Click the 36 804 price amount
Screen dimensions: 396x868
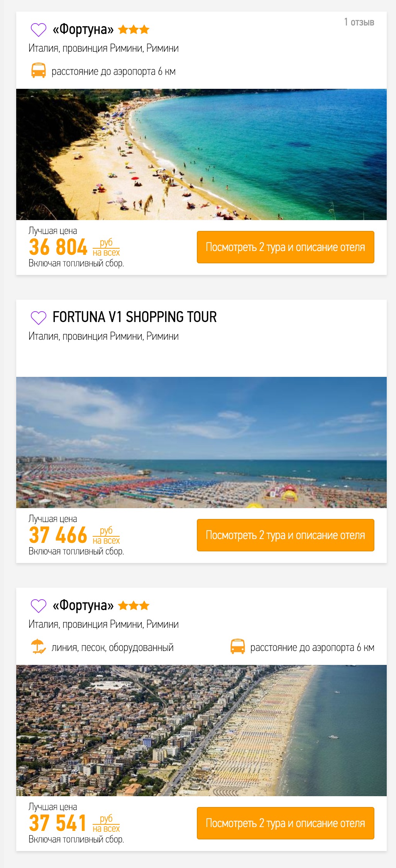58,247
